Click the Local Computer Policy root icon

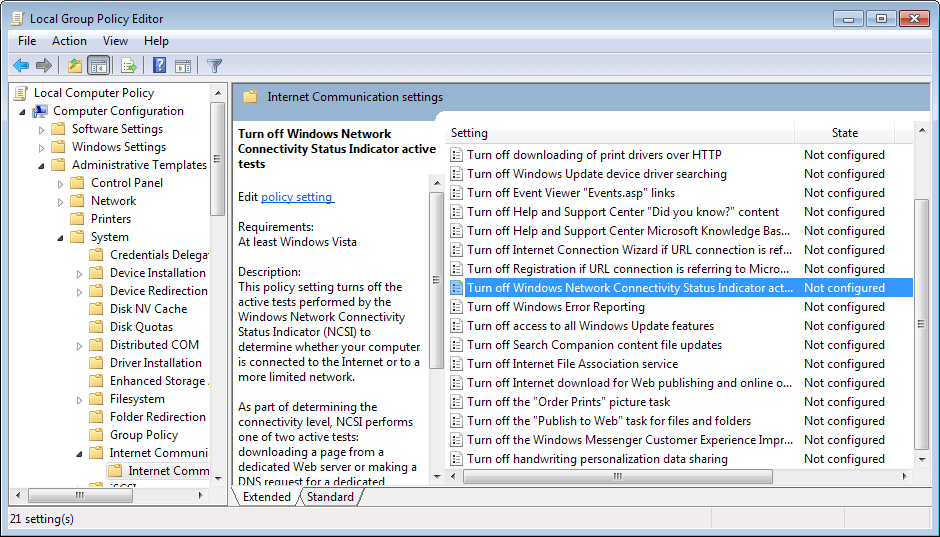tap(22, 93)
